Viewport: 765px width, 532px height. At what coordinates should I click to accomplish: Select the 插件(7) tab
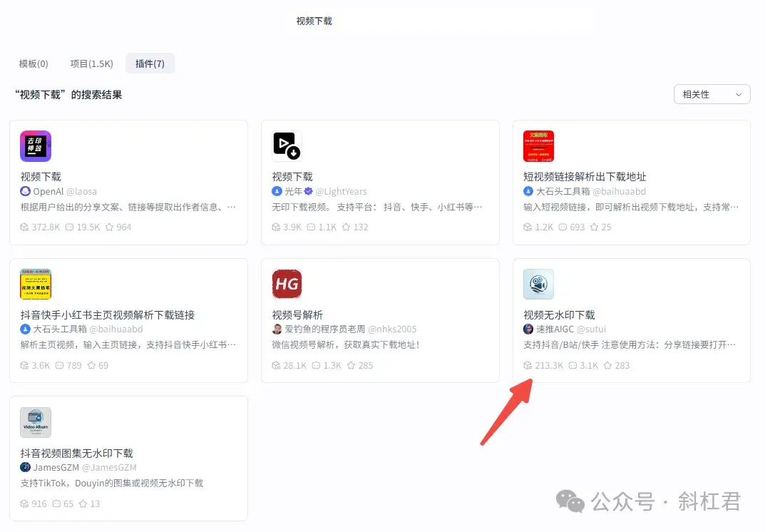point(150,63)
